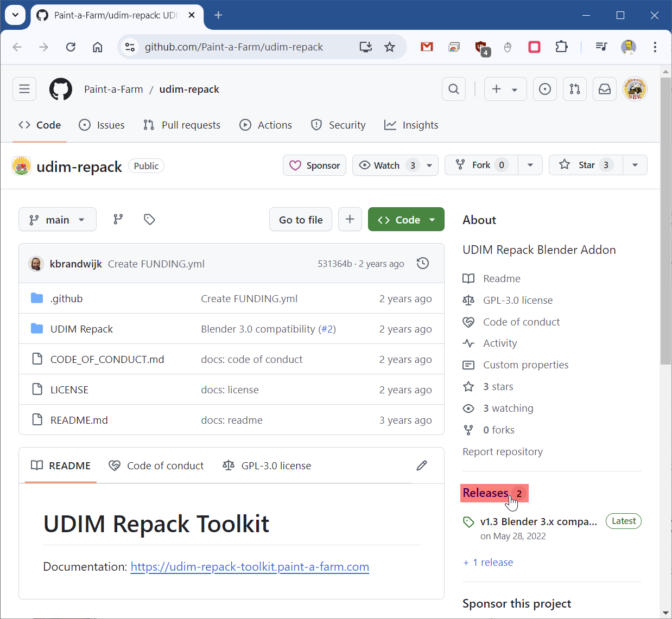Edit README using the pencil icon
672x619 pixels.
pyautogui.click(x=422, y=465)
